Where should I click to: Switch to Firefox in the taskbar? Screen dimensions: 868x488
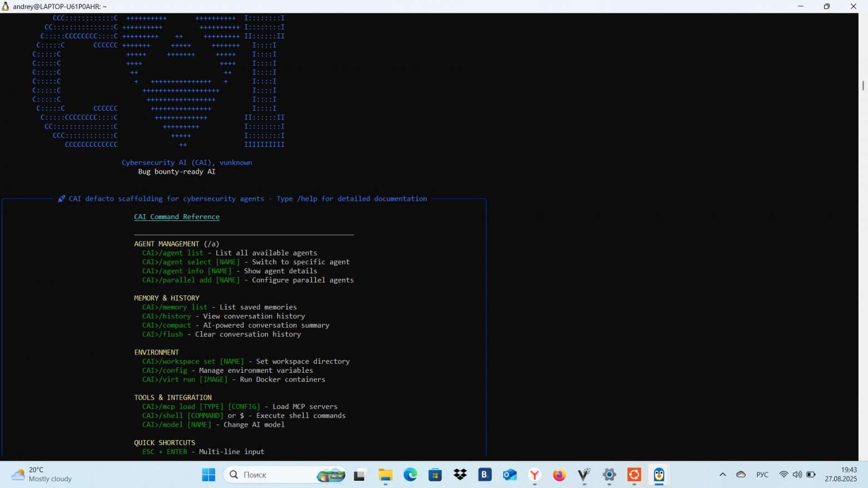pyautogui.click(x=559, y=475)
